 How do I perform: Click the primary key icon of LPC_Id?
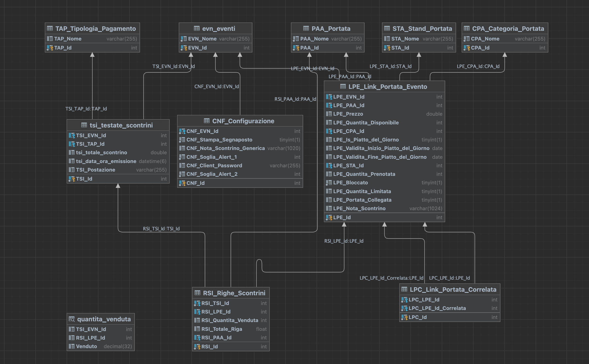click(x=405, y=317)
